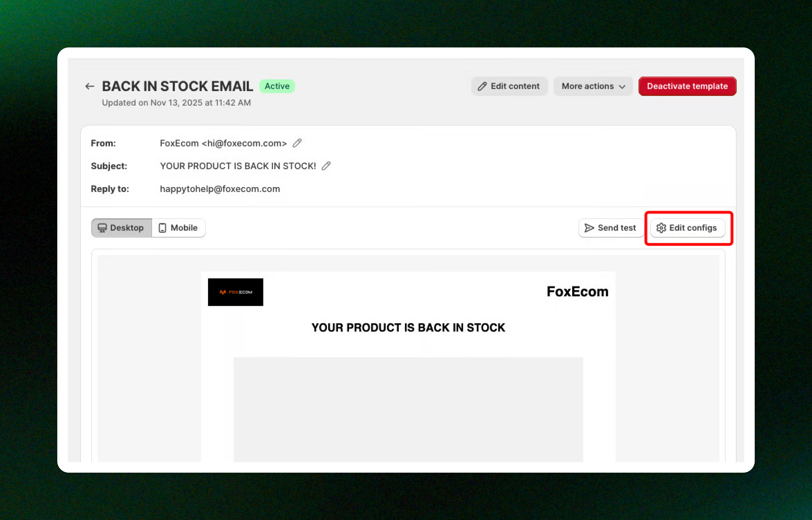The width and height of the screenshot is (812, 520).
Task: Switch preview to Mobile view
Action: tap(179, 228)
